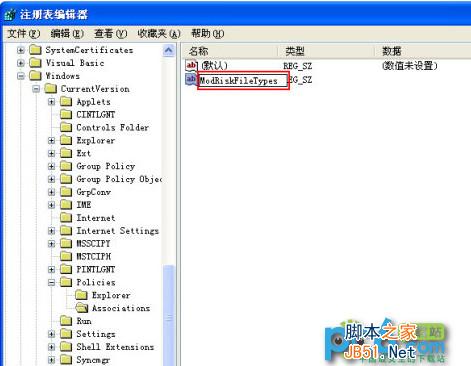Click the MSSCIPY folder icon

66,244
